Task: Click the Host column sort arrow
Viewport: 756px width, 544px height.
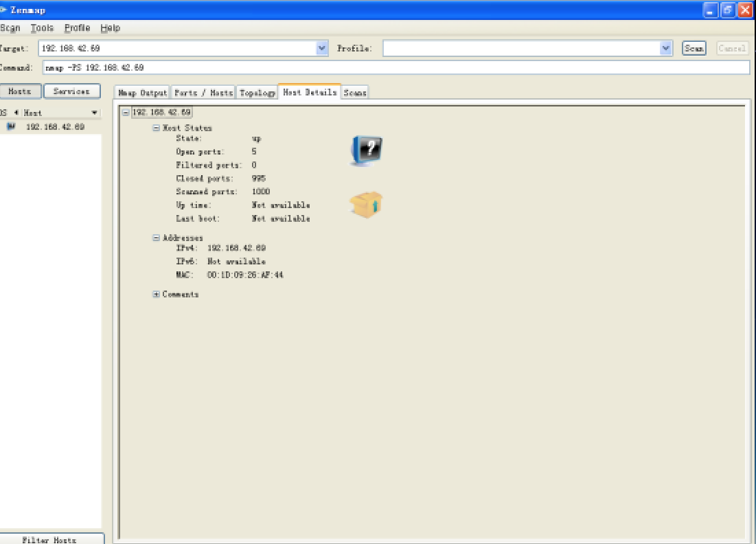Action: 95,113
